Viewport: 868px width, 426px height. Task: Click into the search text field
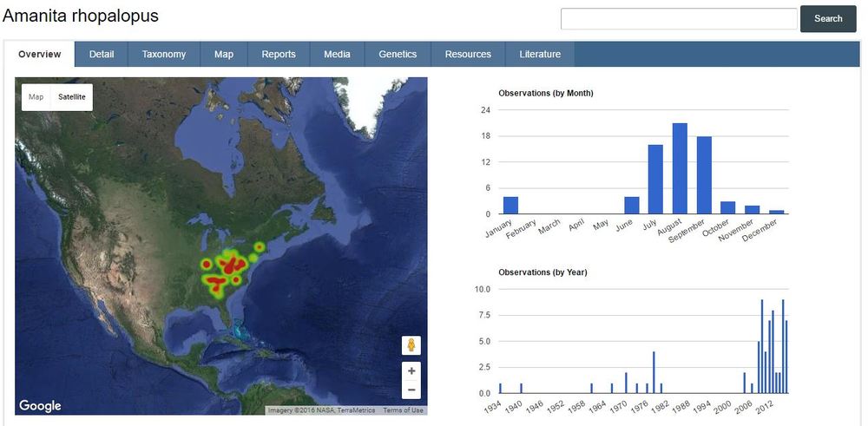(678, 18)
